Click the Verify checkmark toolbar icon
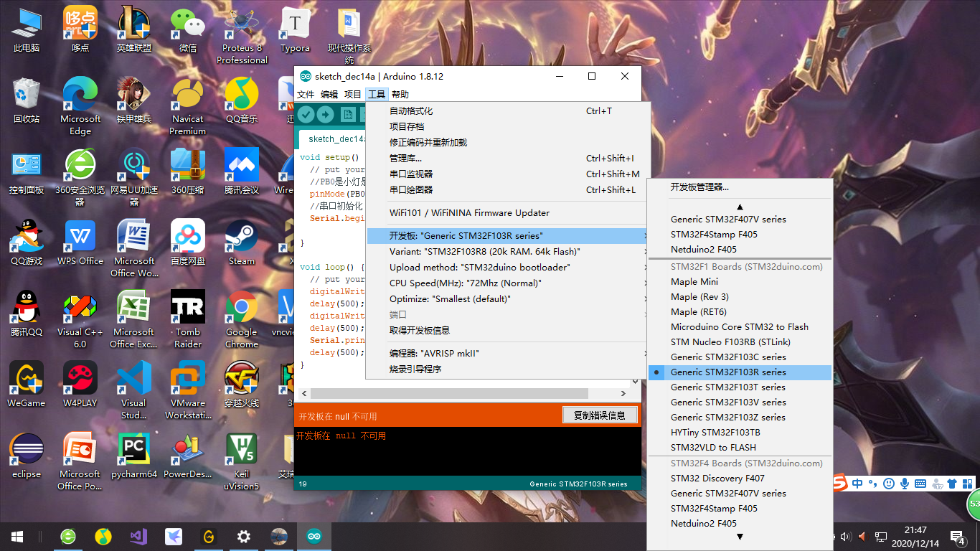980x551 pixels. [306, 115]
